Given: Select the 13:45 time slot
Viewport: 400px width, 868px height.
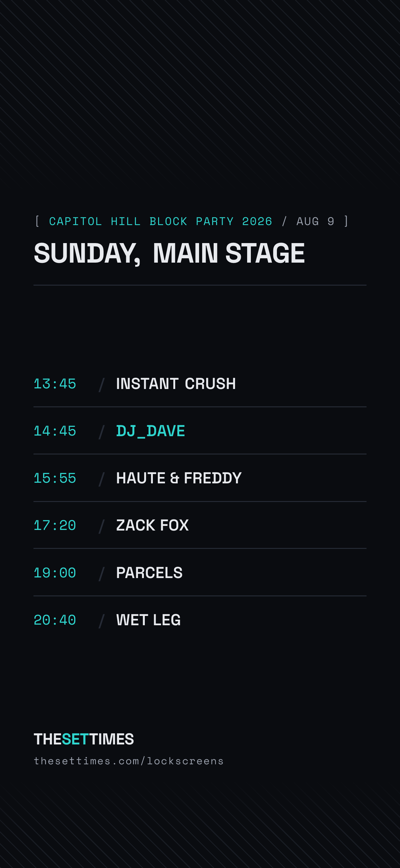Looking at the screenshot, I should pyautogui.click(x=55, y=384).
